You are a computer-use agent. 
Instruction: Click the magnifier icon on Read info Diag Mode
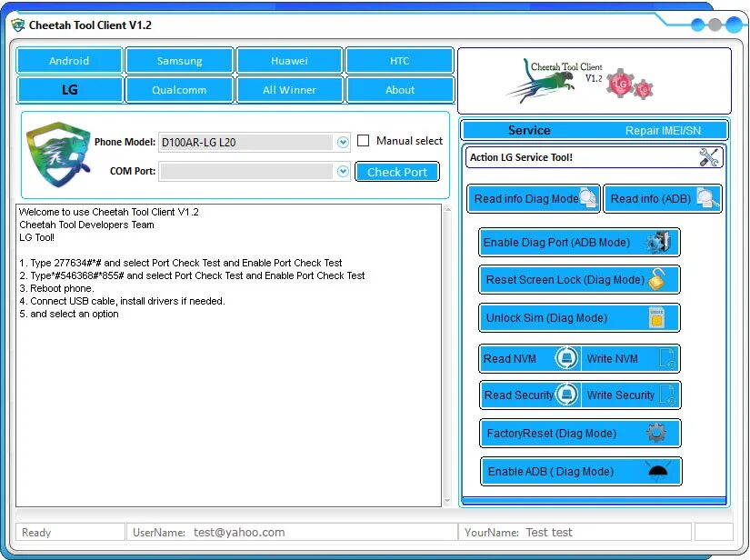588,198
